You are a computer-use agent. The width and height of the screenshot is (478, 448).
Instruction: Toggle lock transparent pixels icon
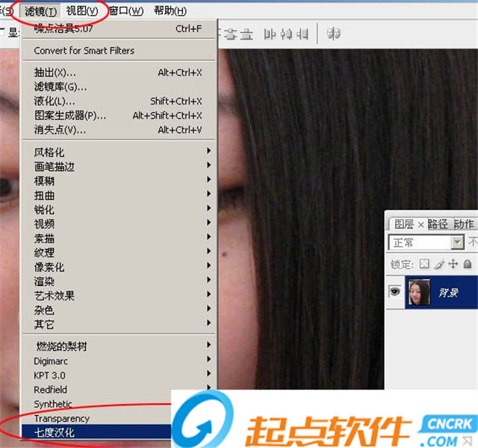[424, 264]
